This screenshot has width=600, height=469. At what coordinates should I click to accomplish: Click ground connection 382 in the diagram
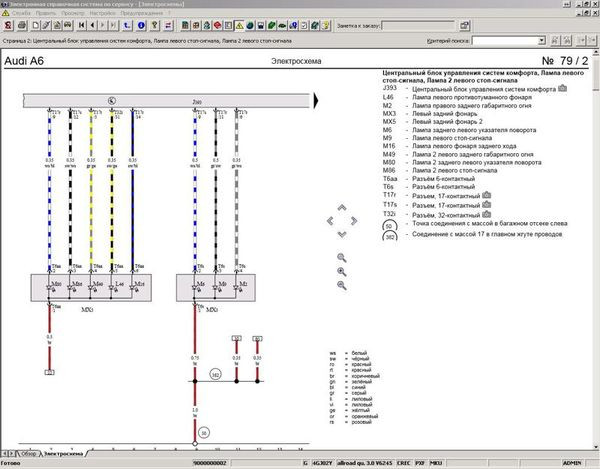click(214, 374)
